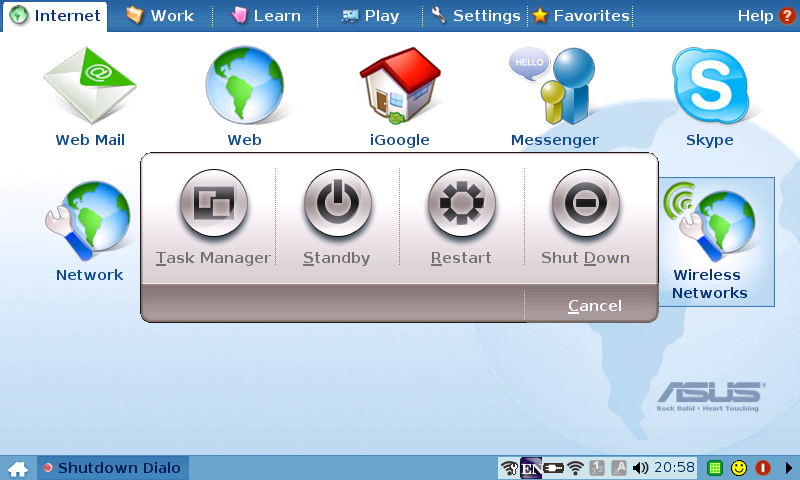Viewport: 800px width, 480px height.
Task: Click the EN input language indicator
Action: tap(531, 468)
